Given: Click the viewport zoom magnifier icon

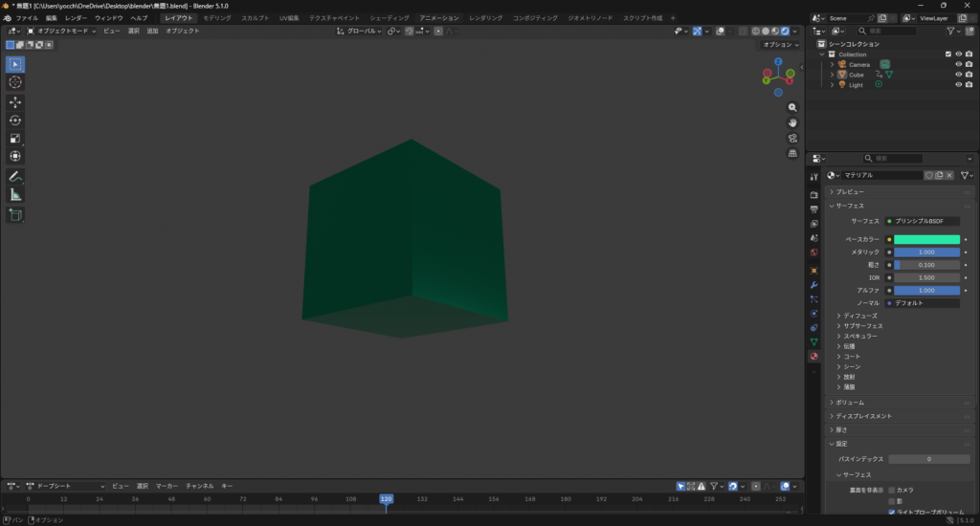Looking at the screenshot, I should click(792, 108).
